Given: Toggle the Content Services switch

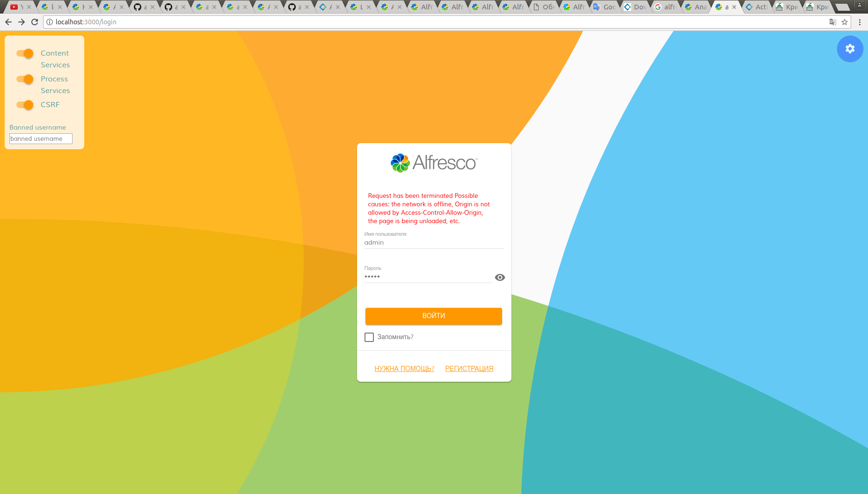Looking at the screenshot, I should click(25, 53).
